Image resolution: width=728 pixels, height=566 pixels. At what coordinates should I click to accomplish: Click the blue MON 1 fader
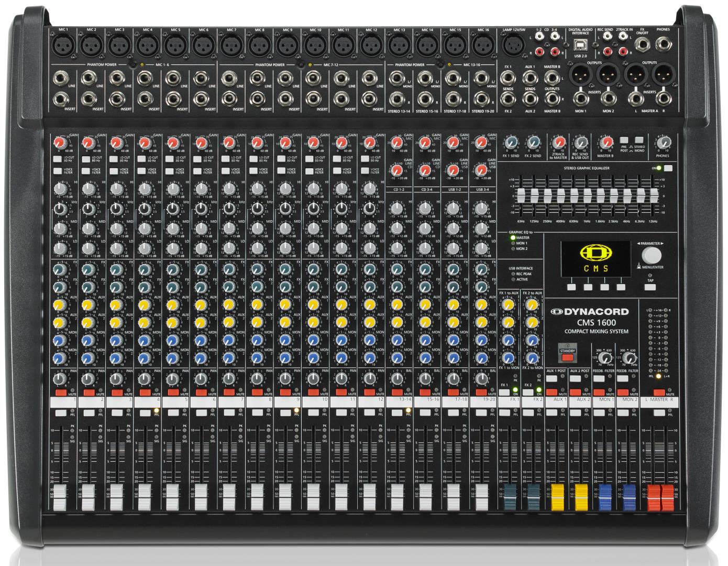[x=605, y=498]
